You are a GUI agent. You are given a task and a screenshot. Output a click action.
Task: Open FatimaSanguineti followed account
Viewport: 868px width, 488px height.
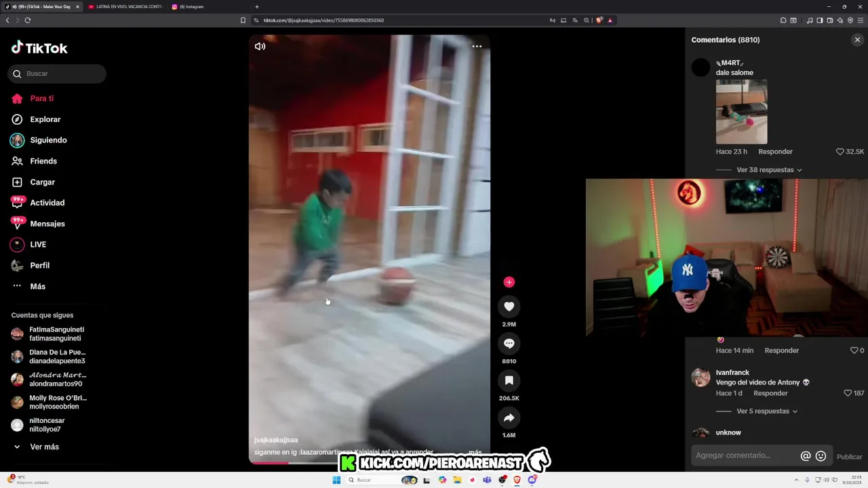pyautogui.click(x=47, y=333)
